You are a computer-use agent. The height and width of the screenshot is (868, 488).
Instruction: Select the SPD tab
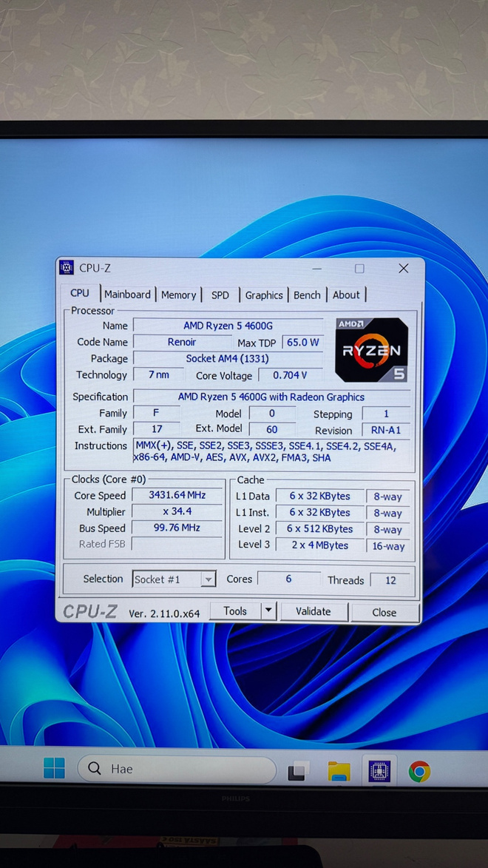click(x=220, y=295)
